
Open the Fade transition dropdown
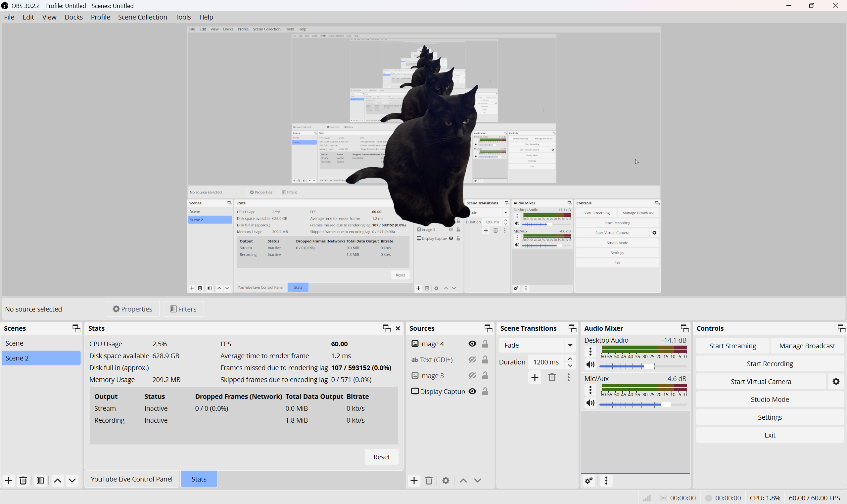tap(537, 345)
